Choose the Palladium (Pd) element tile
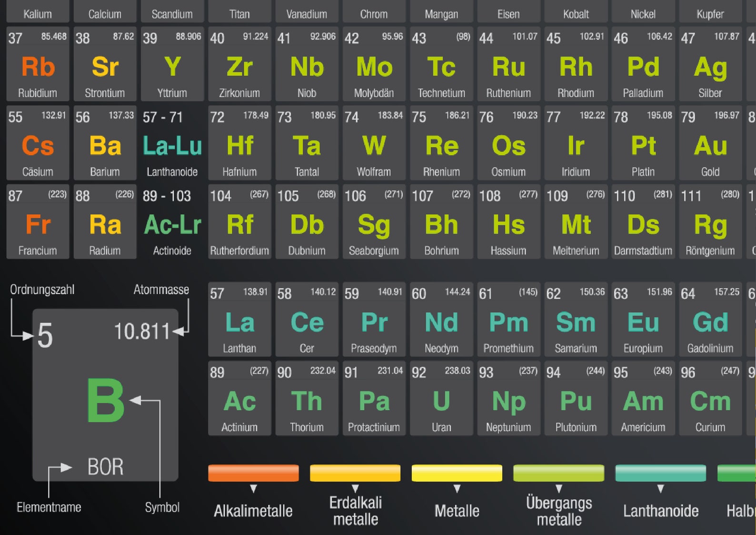 (x=643, y=64)
